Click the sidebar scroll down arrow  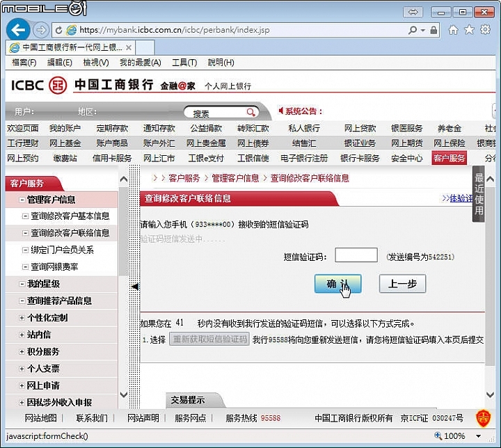pyautogui.click(x=124, y=394)
